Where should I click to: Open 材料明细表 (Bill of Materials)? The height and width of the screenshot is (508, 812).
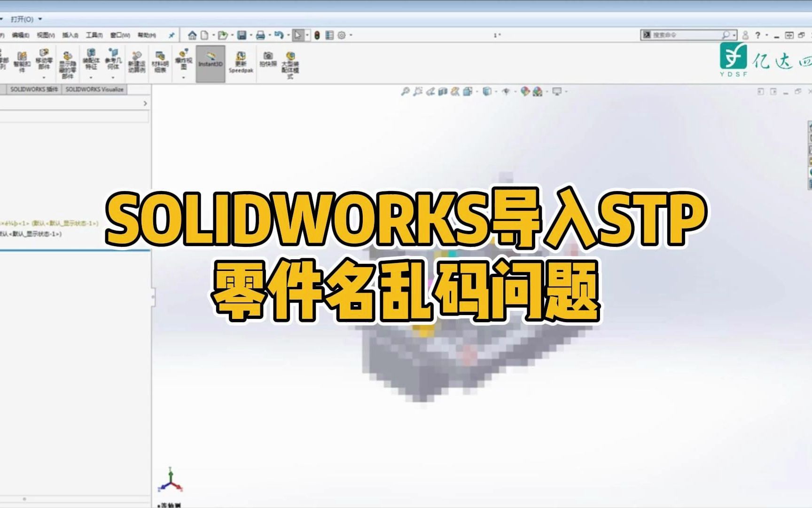coord(160,62)
